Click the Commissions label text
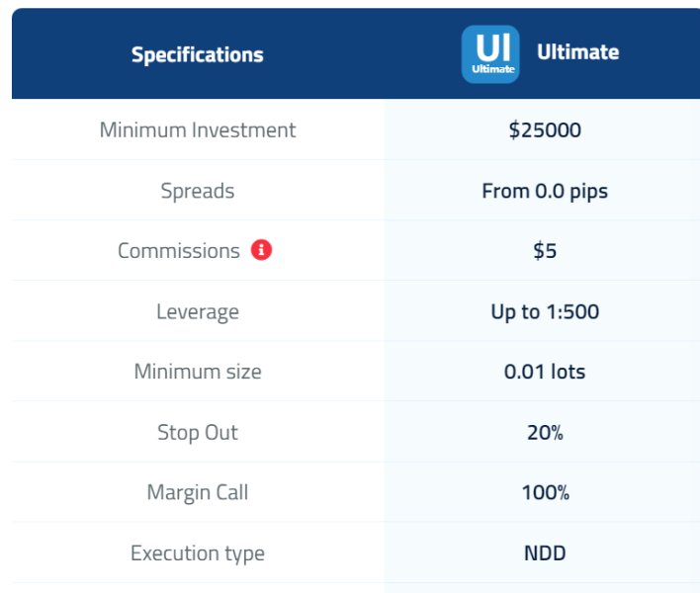The width and height of the screenshot is (700, 593). click(179, 251)
